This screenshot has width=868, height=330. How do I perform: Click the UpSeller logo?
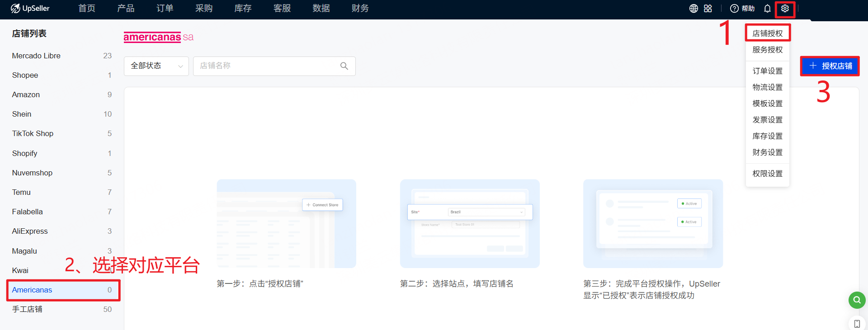tap(30, 9)
